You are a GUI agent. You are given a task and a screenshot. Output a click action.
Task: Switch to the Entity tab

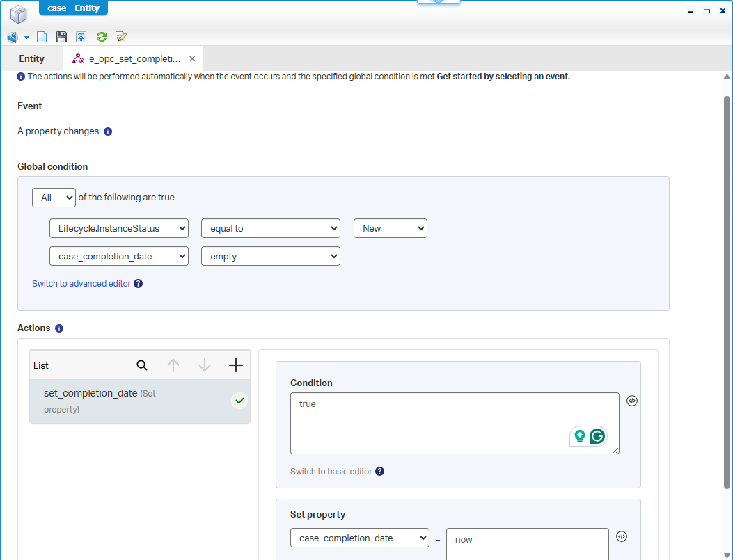[32, 59]
